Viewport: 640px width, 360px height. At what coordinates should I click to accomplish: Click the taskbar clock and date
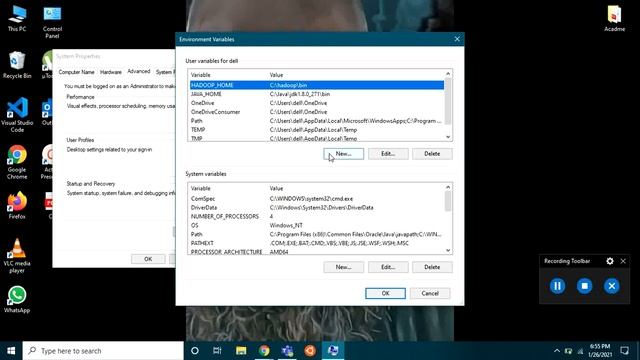coord(600,351)
